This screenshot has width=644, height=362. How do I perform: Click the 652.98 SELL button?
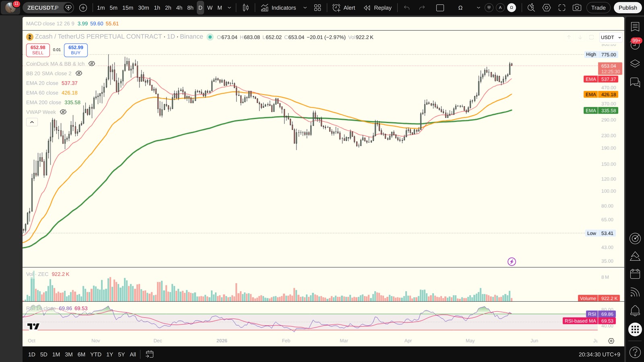pyautogui.click(x=38, y=50)
